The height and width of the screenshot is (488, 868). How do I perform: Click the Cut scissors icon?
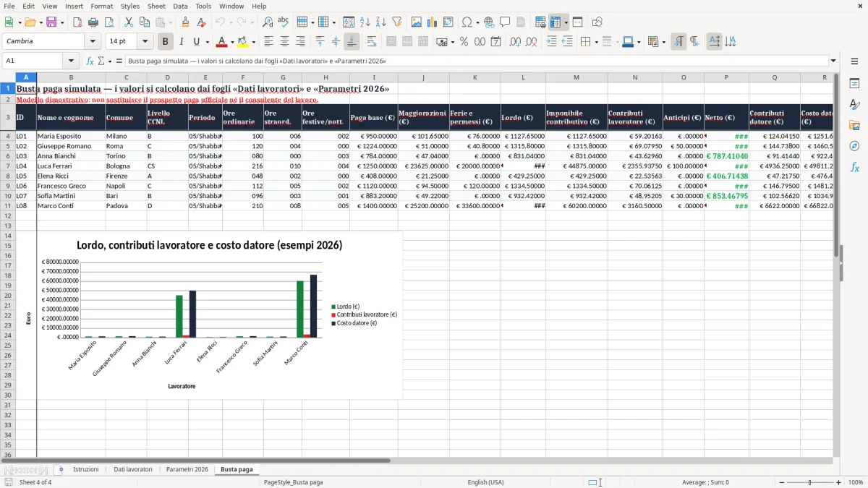point(129,22)
